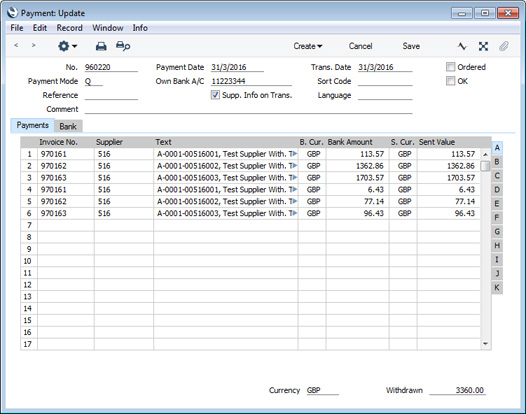Image resolution: width=526 pixels, height=414 pixels.
Task: Click the printer icon
Action: point(101,46)
